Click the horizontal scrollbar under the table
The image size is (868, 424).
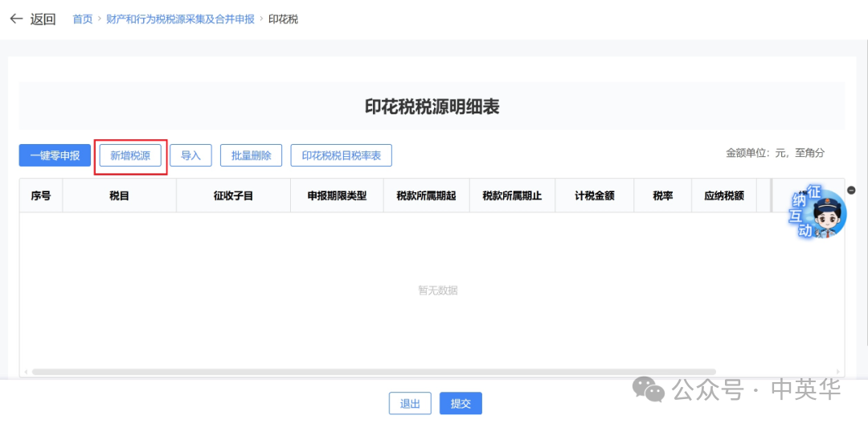[x=402, y=372]
